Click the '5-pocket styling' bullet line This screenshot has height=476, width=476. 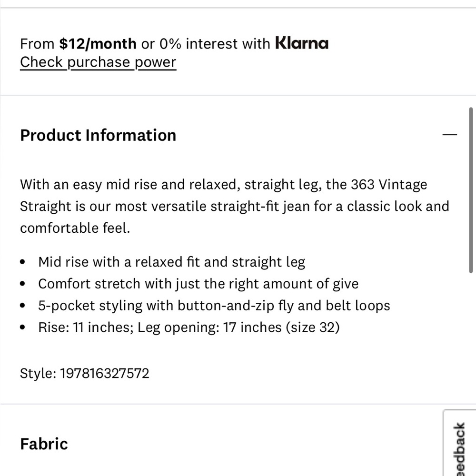[214, 306]
